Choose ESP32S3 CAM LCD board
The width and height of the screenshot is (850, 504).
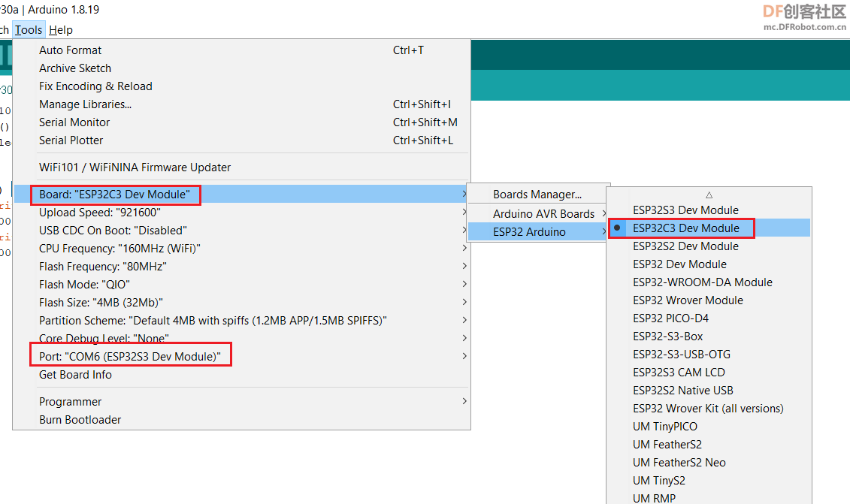(x=709, y=373)
